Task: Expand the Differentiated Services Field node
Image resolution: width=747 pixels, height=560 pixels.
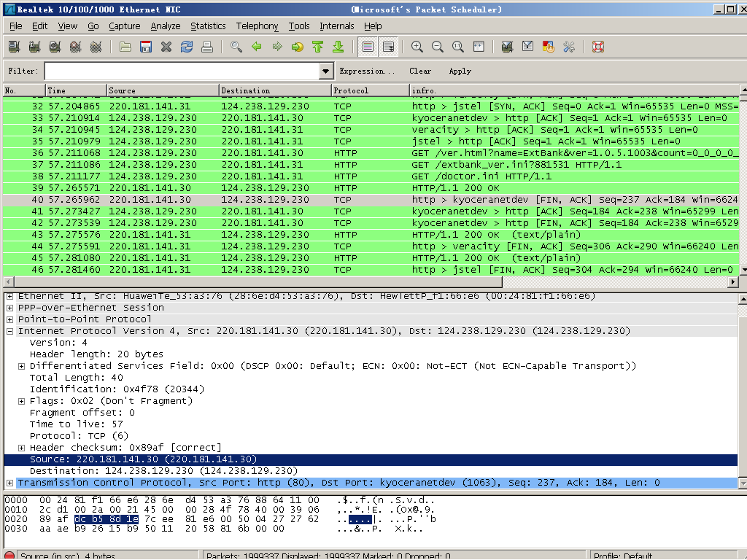Action: pos(21,366)
